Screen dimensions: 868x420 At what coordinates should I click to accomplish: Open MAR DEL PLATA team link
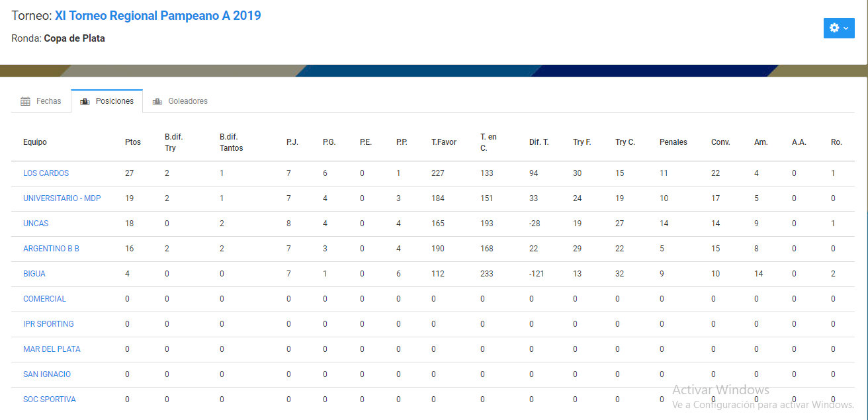coord(52,349)
